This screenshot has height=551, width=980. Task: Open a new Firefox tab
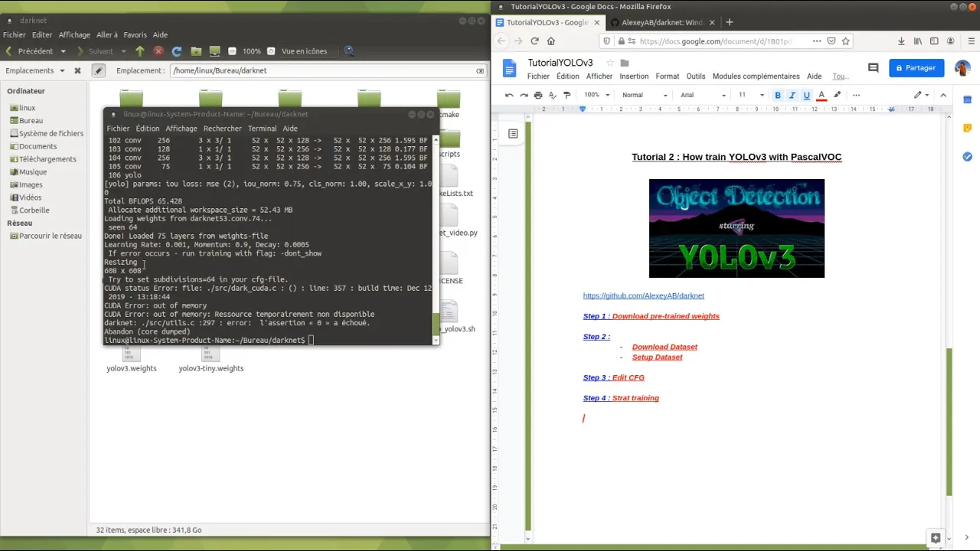tap(729, 22)
